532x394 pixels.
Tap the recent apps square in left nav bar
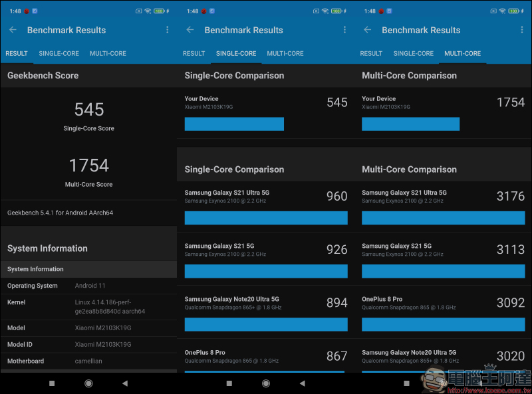click(52, 383)
